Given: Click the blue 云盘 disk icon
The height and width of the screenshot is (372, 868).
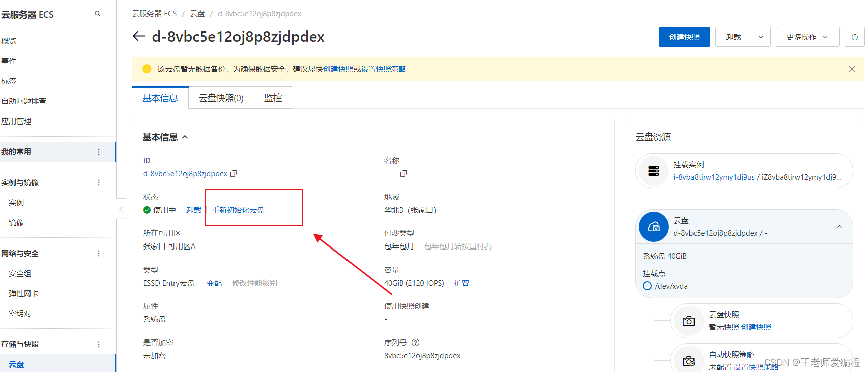Looking at the screenshot, I should pos(654,227).
